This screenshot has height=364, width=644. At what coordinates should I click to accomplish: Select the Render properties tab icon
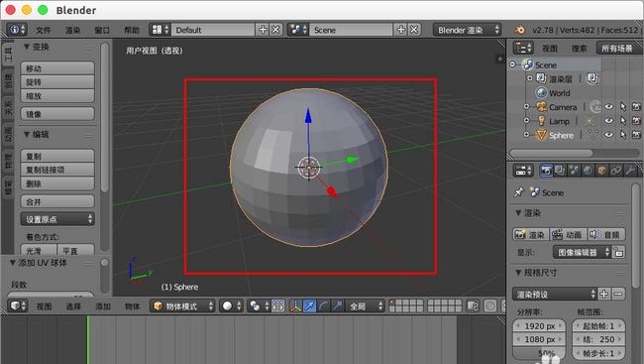tap(546, 170)
